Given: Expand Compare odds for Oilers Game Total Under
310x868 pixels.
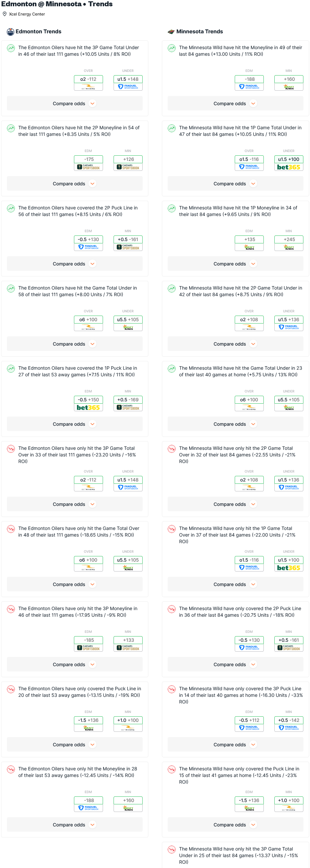Looking at the screenshot, I should point(75,344).
